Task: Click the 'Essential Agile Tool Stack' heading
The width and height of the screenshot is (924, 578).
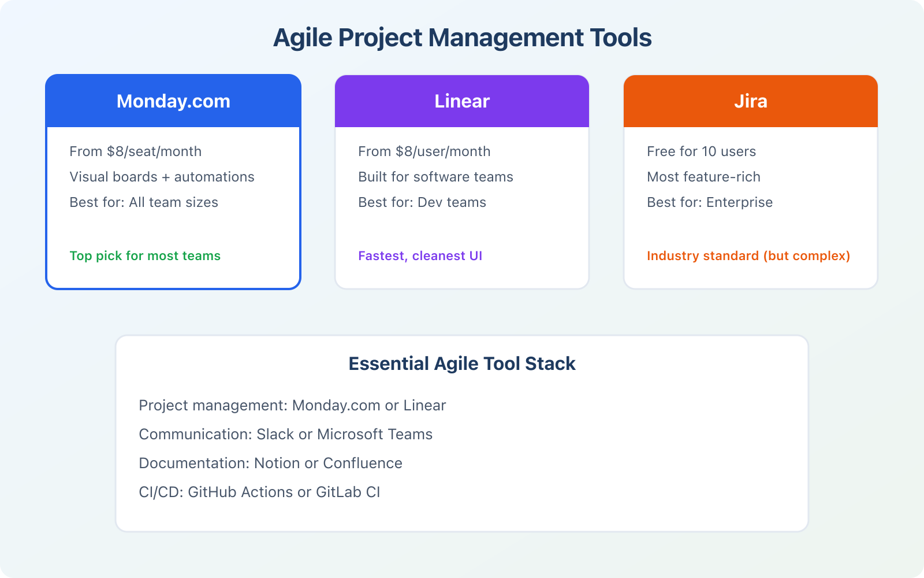Action: pos(462,364)
